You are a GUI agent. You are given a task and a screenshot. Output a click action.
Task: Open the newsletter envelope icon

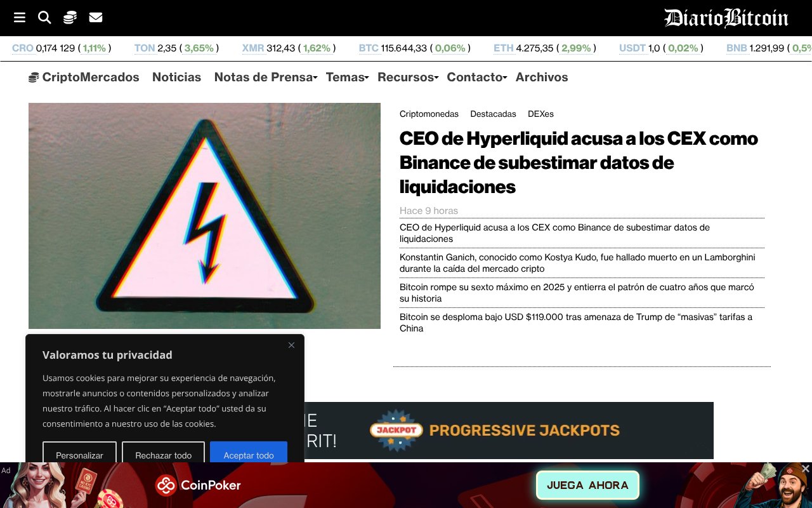(x=95, y=17)
